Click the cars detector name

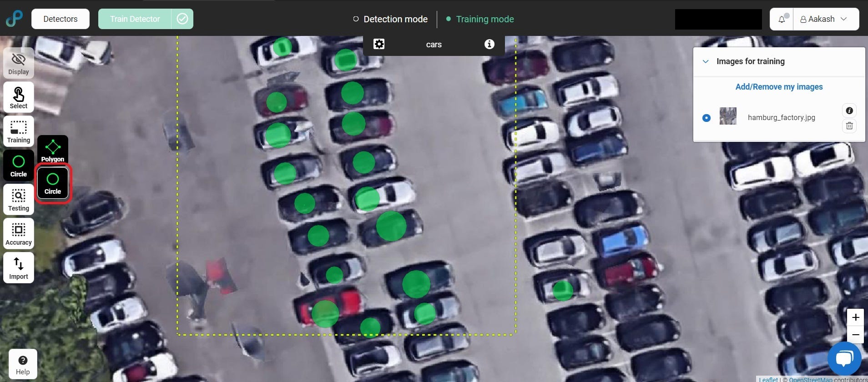click(x=434, y=45)
